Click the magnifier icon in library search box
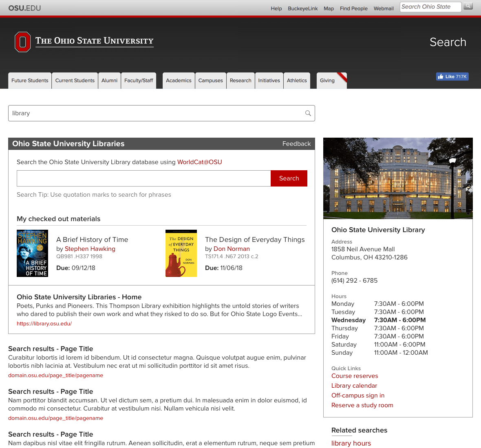The image size is (481, 448). [308, 113]
